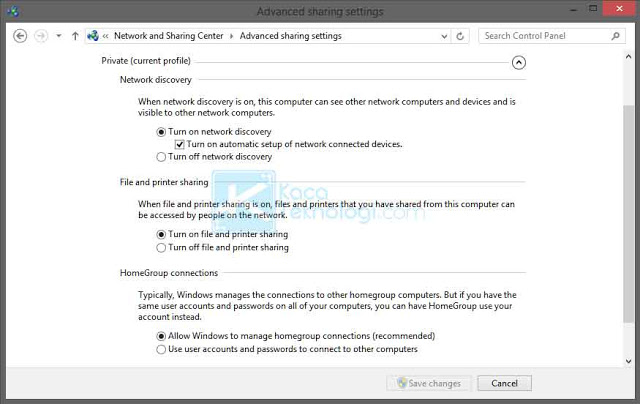Screen dimensions: 640x404
Task: Click the network icon in address bar
Action: [x=93, y=36]
